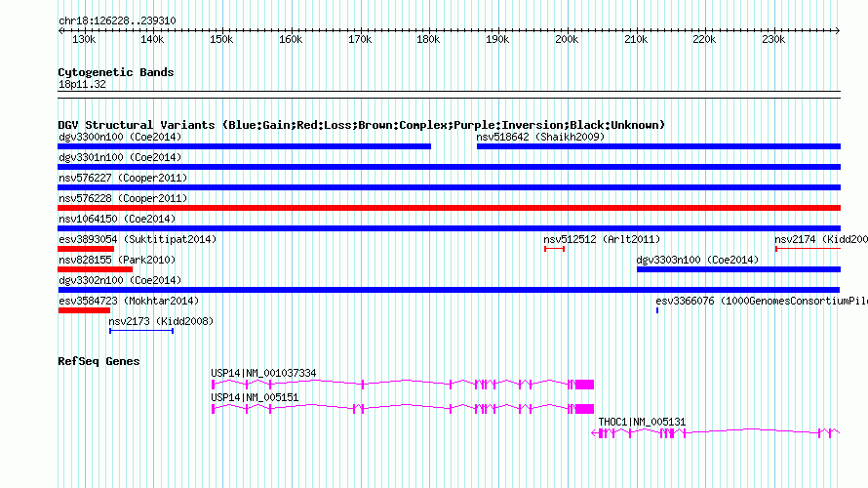This screenshot has width=868, height=488.
Task: Click the 220k ruler tick label
Action: (704, 39)
